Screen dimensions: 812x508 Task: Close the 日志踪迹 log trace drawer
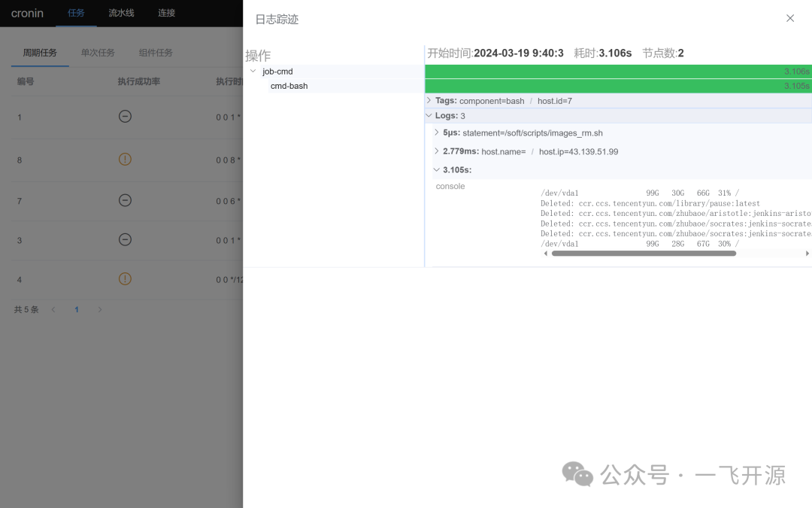[789, 18]
